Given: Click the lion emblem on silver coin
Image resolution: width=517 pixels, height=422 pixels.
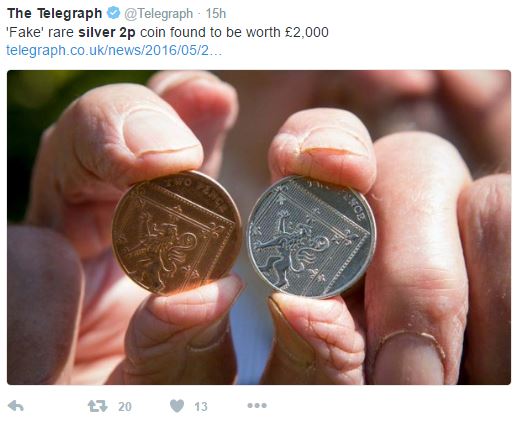Looking at the screenshot, I should 291,245.
